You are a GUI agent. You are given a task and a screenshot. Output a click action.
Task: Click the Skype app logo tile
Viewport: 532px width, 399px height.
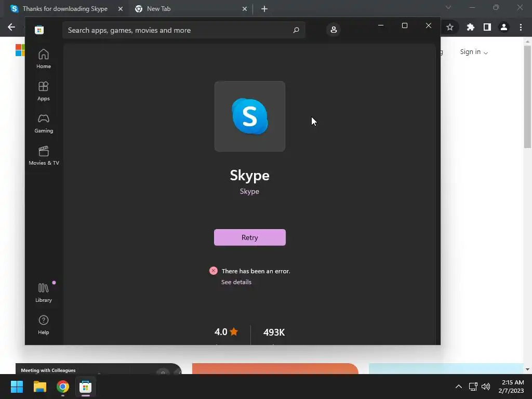250,116
